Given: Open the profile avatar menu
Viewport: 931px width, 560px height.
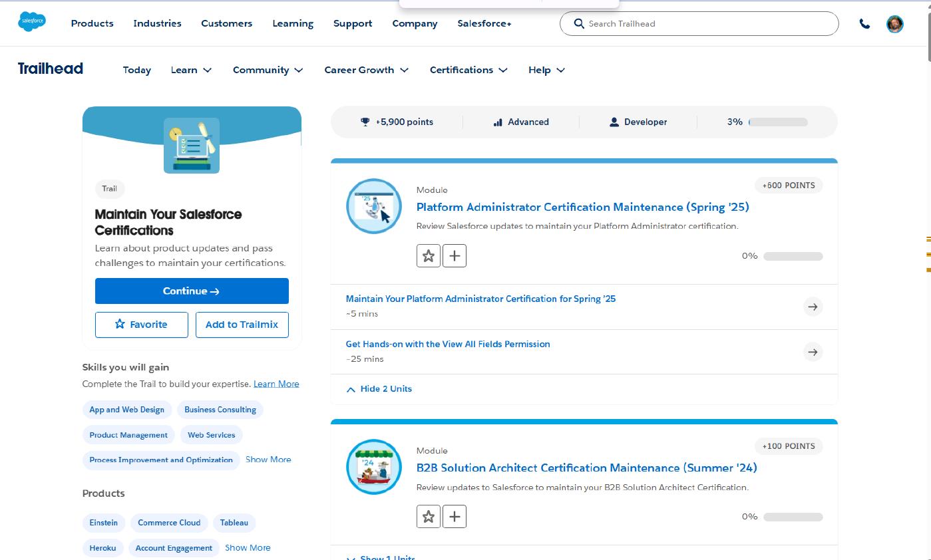Looking at the screenshot, I should (895, 24).
